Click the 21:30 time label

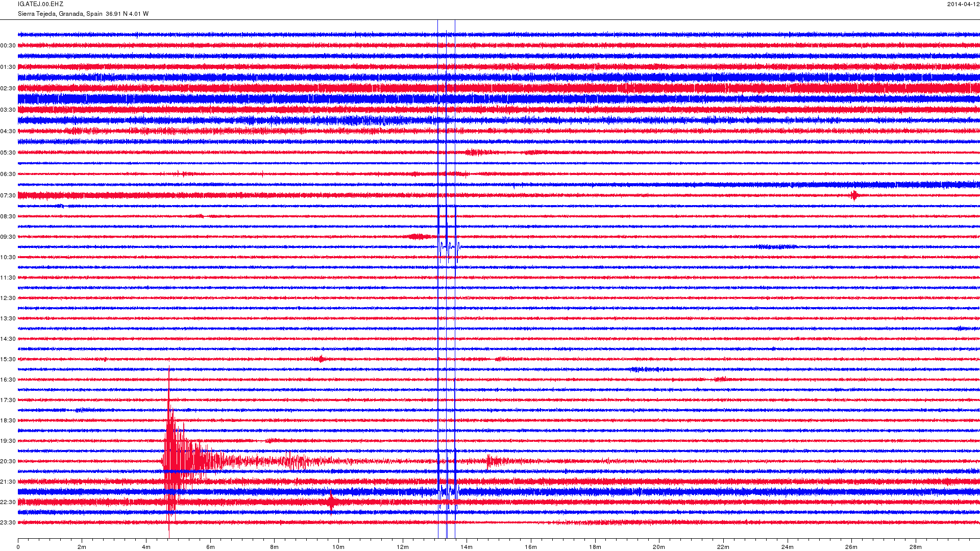coord(8,482)
